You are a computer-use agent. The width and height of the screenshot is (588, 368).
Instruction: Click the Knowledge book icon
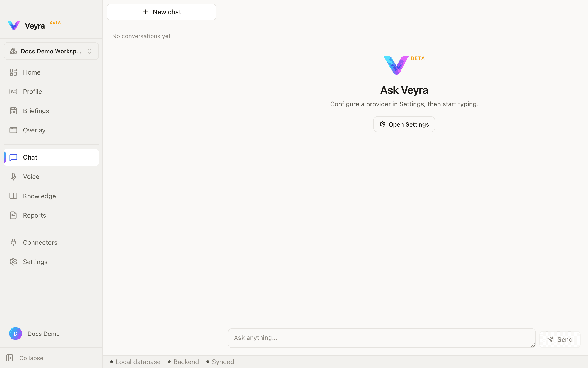pos(13,196)
